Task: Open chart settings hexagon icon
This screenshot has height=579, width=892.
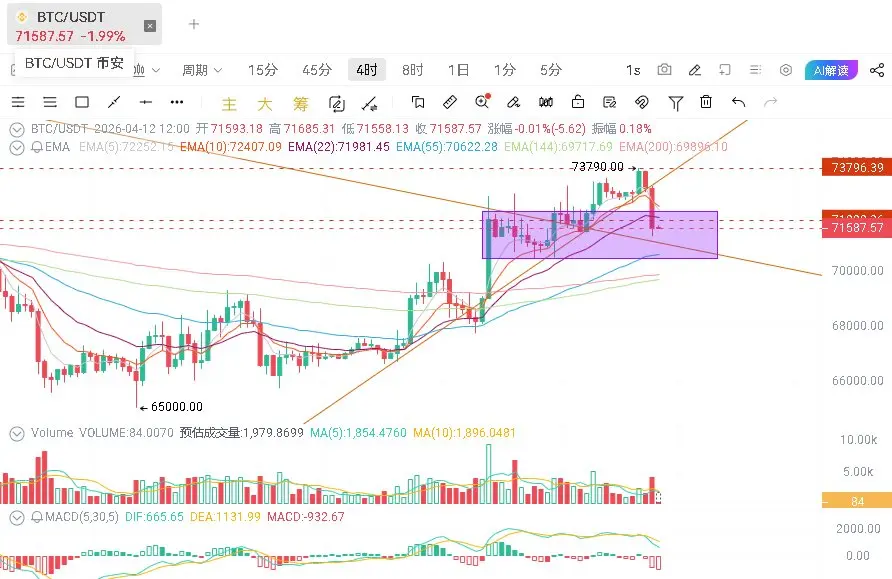Action: tap(786, 70)
